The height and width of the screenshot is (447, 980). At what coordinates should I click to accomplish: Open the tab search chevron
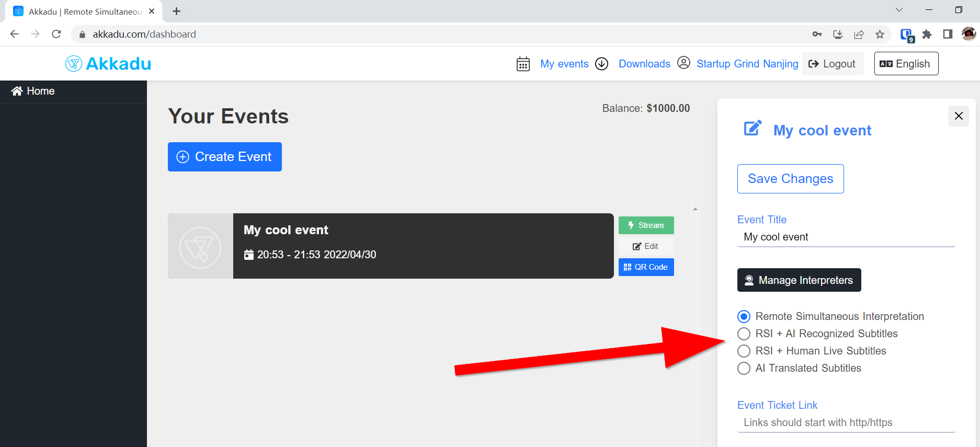(899, 10)
